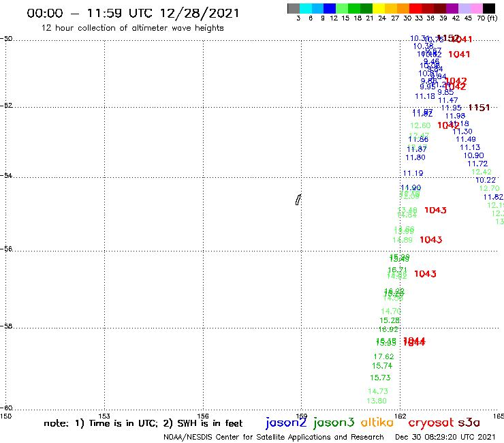504x443 pixels.
Task: Click the "13.80" wave height value
Action: 377,401
